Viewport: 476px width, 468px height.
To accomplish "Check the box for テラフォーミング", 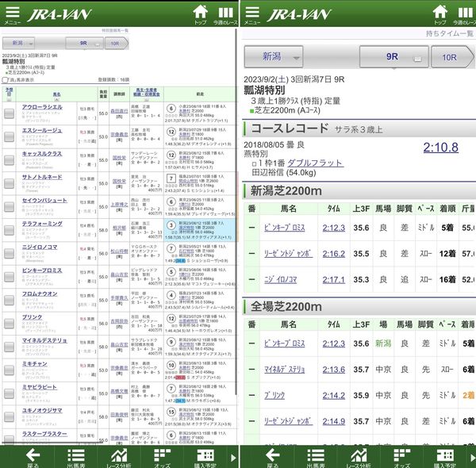I will tap(9, 230).
